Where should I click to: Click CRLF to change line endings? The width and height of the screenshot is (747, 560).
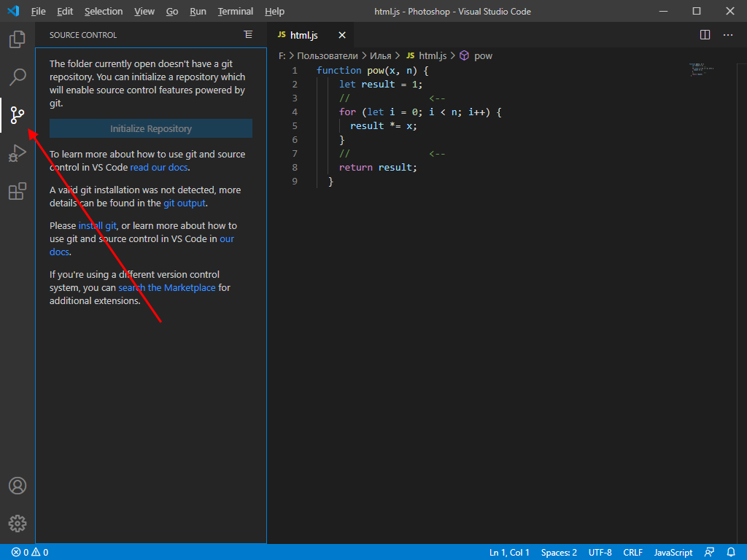pyautogui.click(x=632, y=552)
